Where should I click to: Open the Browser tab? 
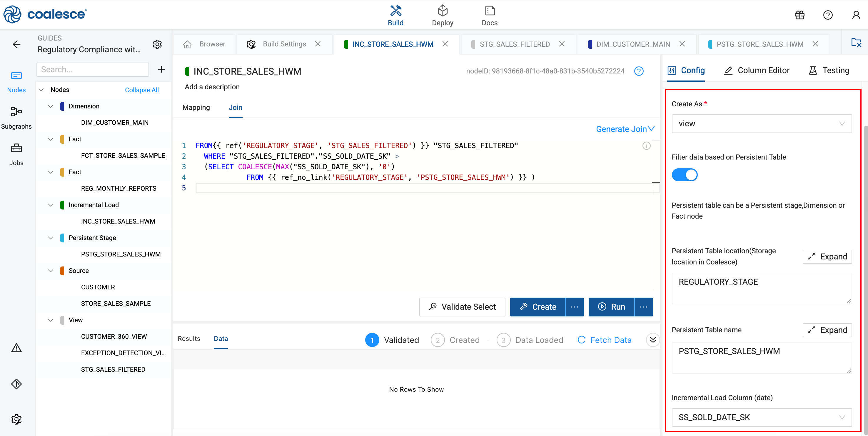[204, 44]
